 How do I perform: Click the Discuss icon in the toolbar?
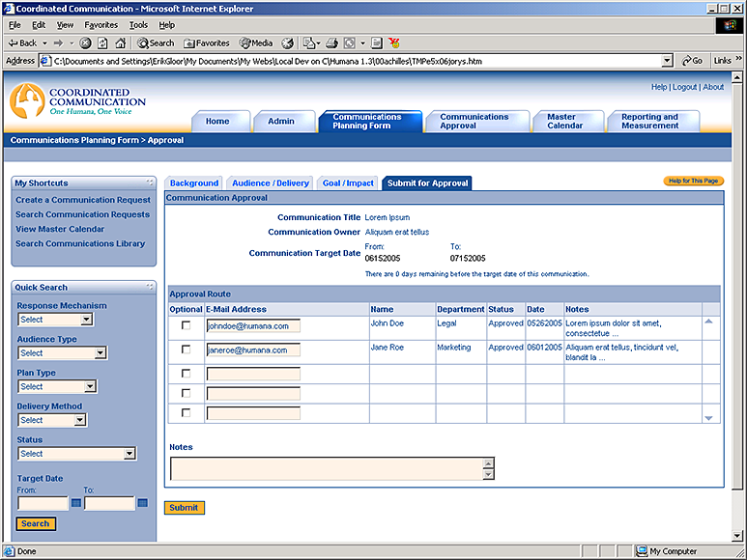pos(376,43)
